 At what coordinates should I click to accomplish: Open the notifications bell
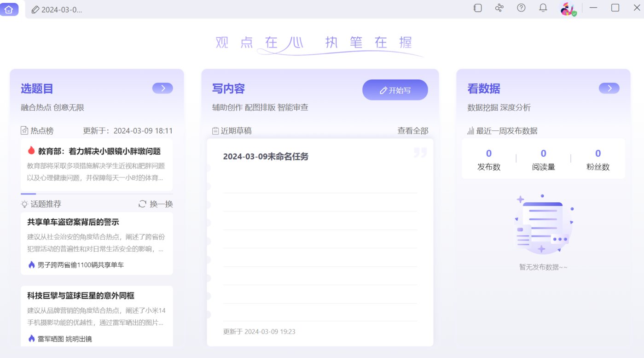pyautogui.click(x=543, y=8)
